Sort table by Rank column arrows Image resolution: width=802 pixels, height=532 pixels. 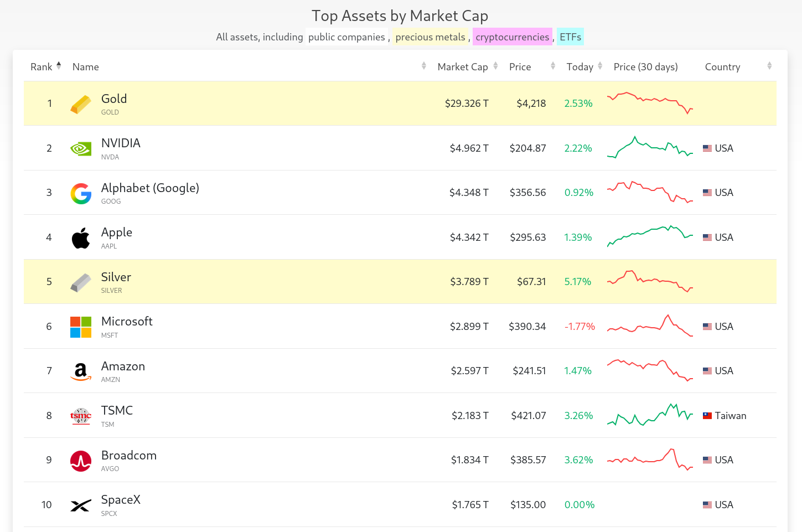[59, 66]
